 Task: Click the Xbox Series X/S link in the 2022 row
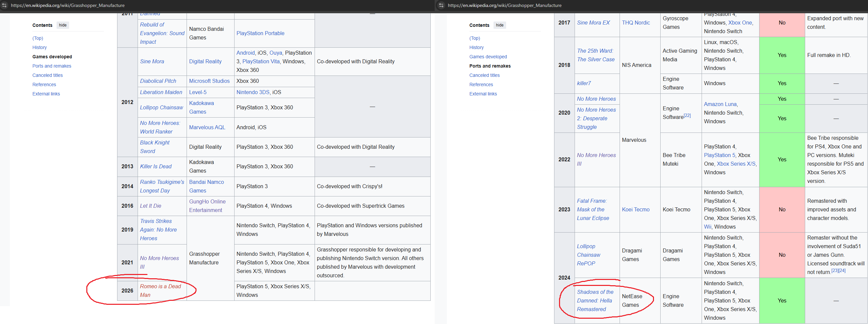[x=736, y=164]
